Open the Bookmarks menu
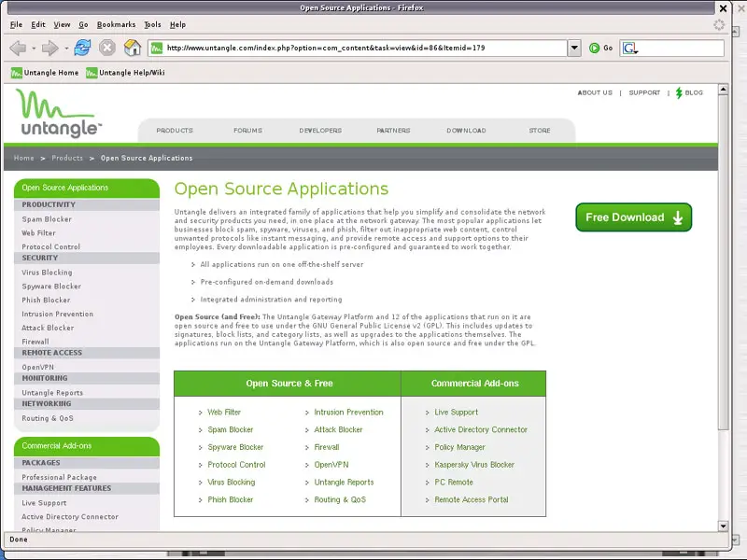This screenshot has width=747, height=560. coord(116,25)
